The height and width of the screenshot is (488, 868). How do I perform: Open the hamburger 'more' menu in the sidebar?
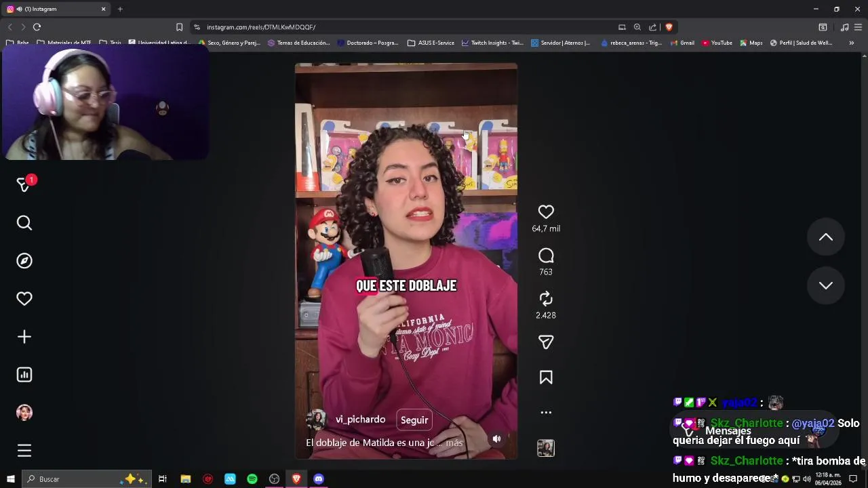pos(24,451)
